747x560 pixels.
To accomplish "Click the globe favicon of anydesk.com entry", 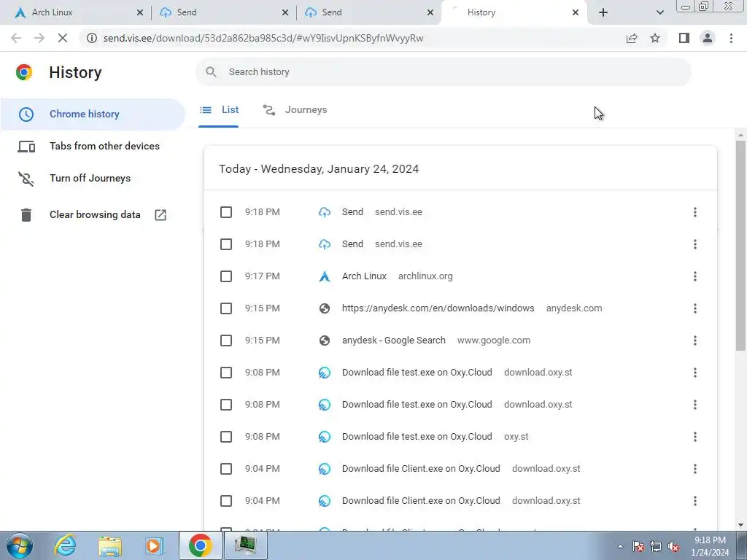I will pos(325,308).
